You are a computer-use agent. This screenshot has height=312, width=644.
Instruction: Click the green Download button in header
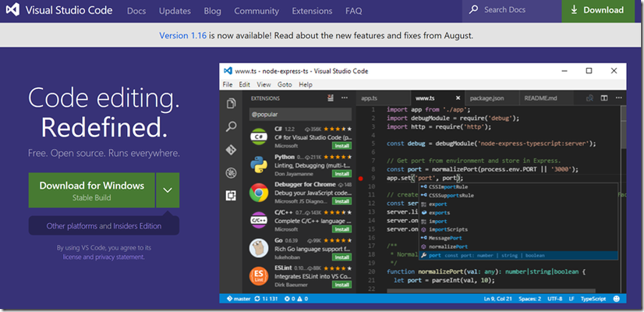pyautogui.click(x=597, y=11)
